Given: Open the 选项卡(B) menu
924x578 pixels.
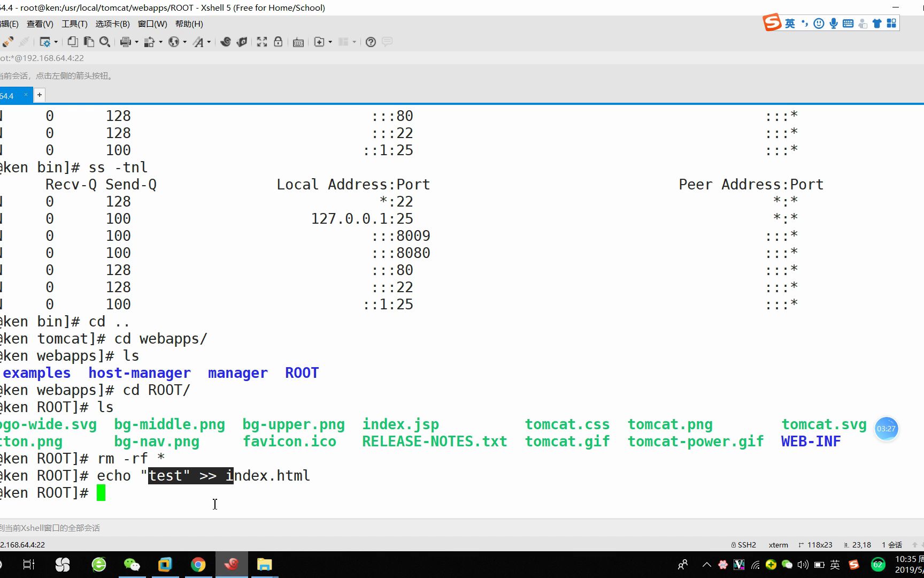Looking at the screenshot, I should 112,24.
